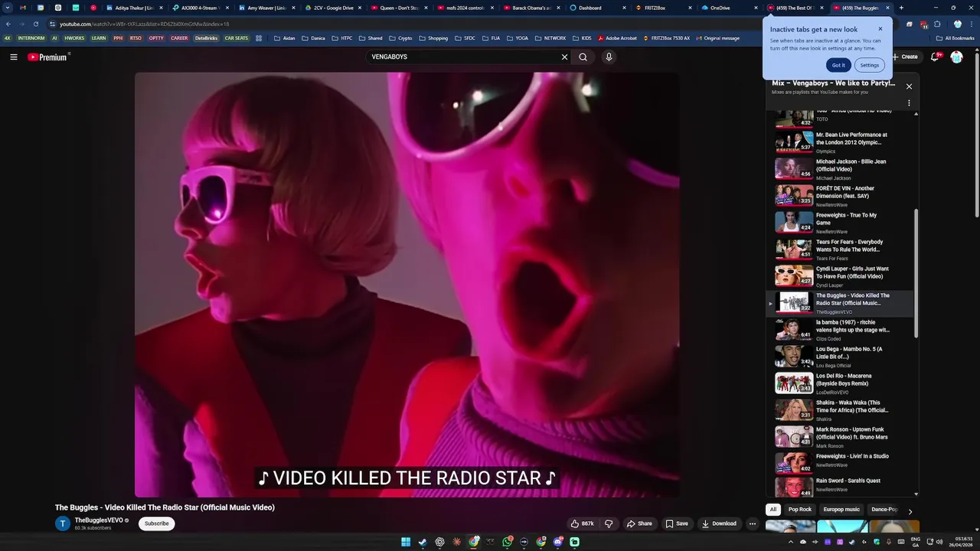Close the Mix playlist panel

pos(909,86)
